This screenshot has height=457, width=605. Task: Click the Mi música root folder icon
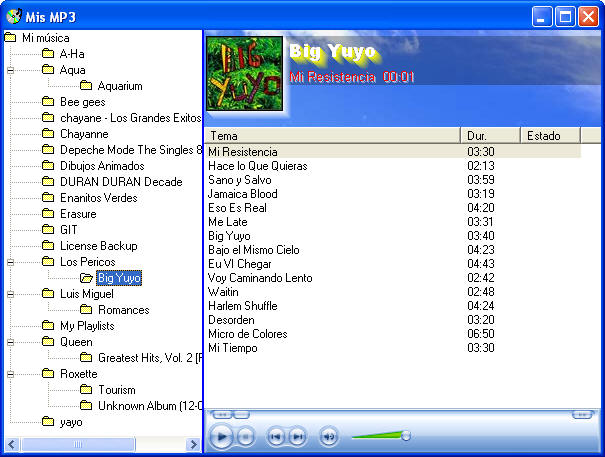(10, 37)
